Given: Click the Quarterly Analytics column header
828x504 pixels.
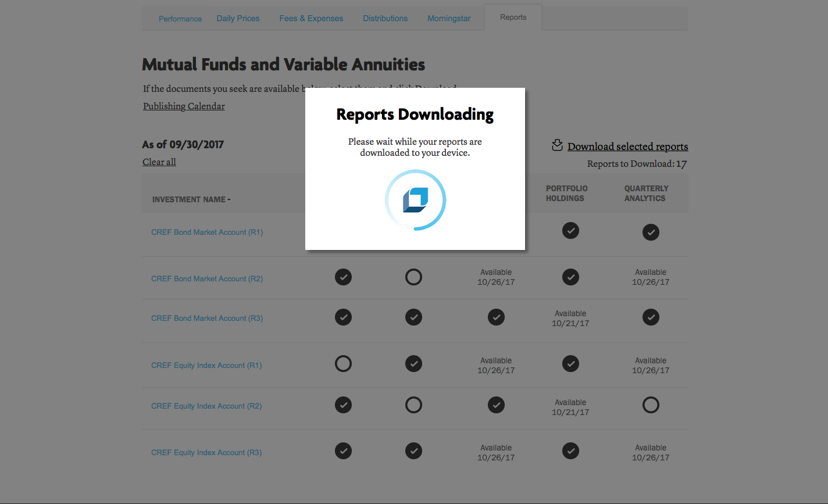Looking at the screenshot, I should (646, 193).
